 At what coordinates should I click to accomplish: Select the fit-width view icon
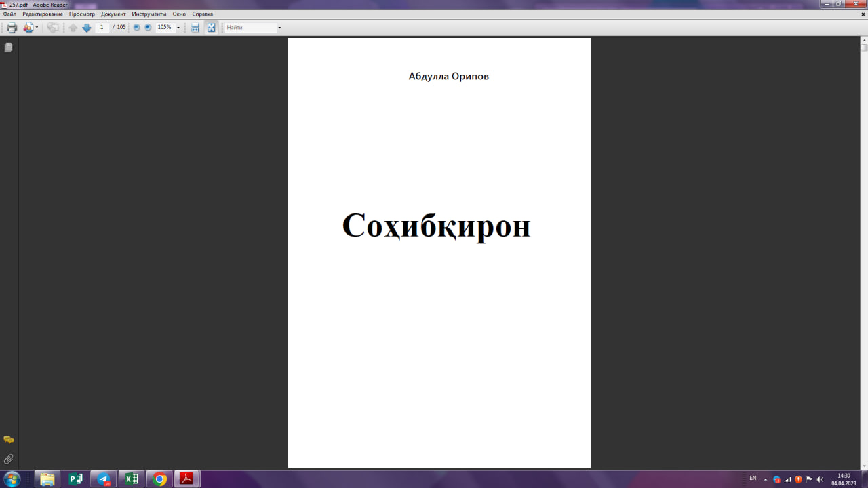[x=195, y=27]
